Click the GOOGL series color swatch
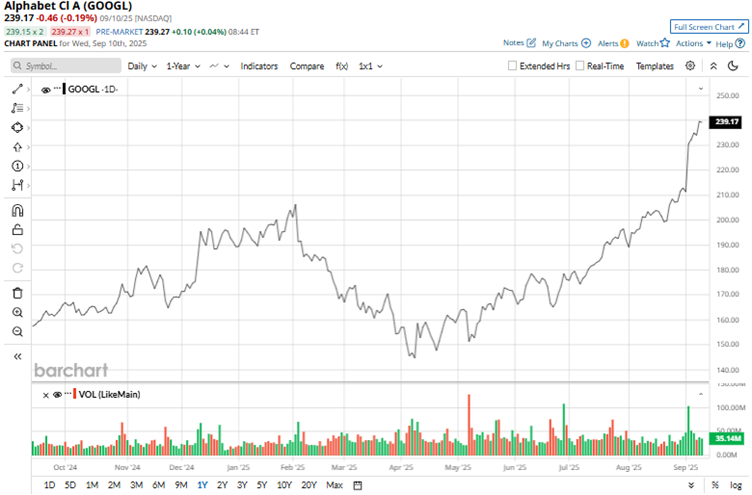The height and width of the screenshot is (495, 752). (x=64, y=89)
